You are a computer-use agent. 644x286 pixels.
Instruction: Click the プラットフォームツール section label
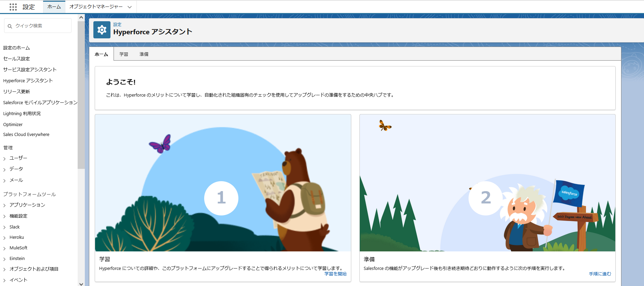[x=29, y=194]
